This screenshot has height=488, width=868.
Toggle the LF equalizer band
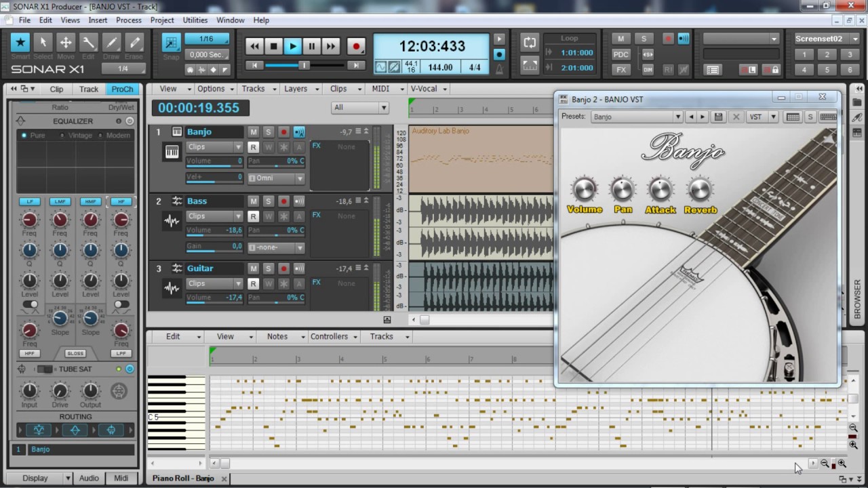point(29,202)
